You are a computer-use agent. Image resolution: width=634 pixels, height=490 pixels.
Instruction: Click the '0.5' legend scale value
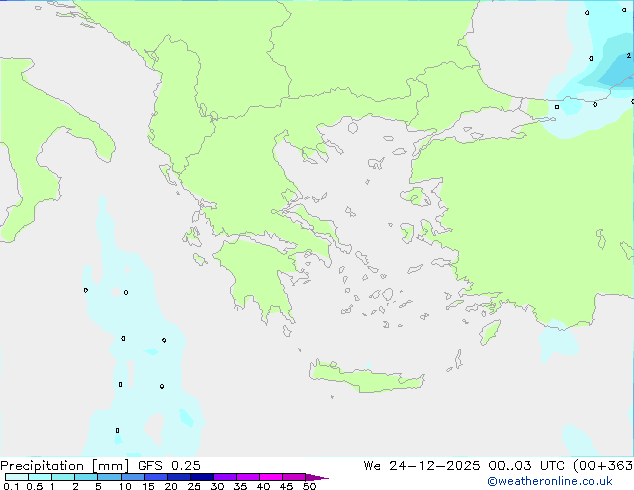point(35,486)
